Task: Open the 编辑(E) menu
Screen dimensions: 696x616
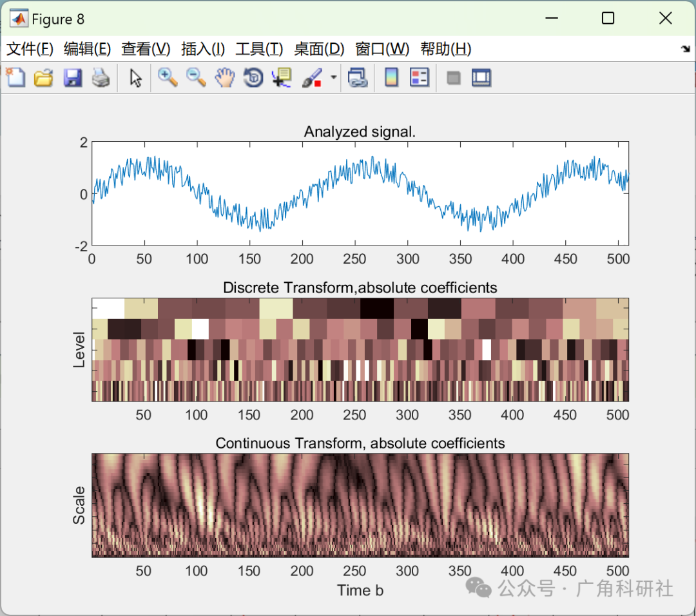Action: [87, 49]
